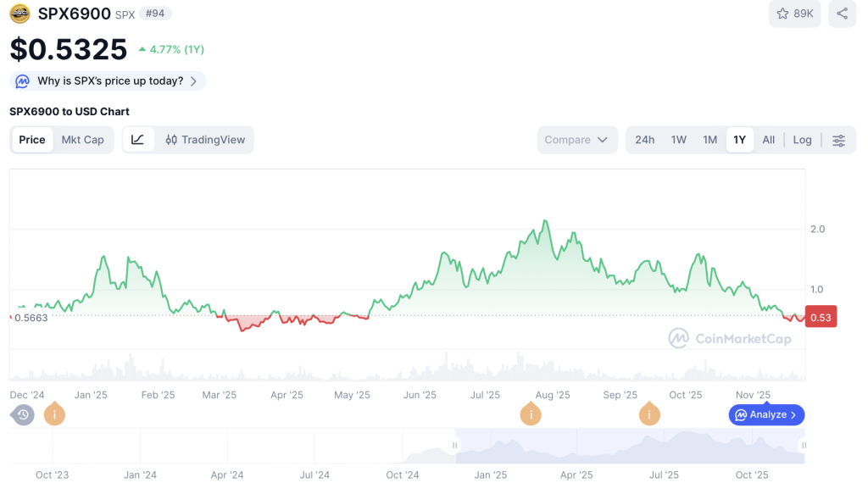Click the history clock icon below chart
The image size is (868, 494).
(23, 414)
